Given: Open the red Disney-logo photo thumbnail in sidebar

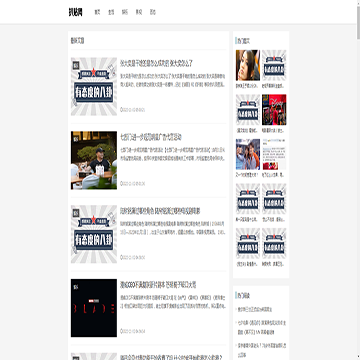Looking at the screenshot, I should pos(274,110).
